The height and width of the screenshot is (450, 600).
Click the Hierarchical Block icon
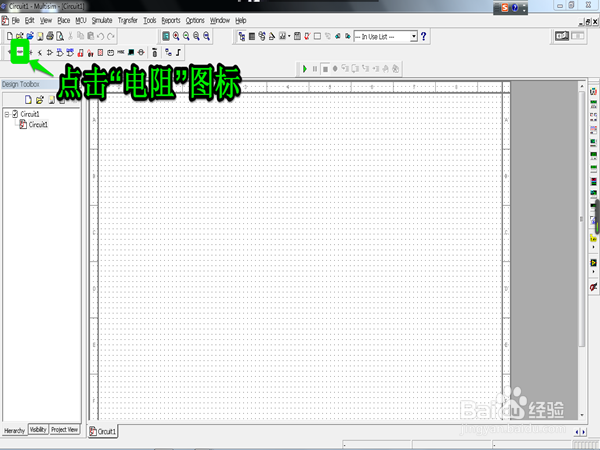tap(168, 52)
